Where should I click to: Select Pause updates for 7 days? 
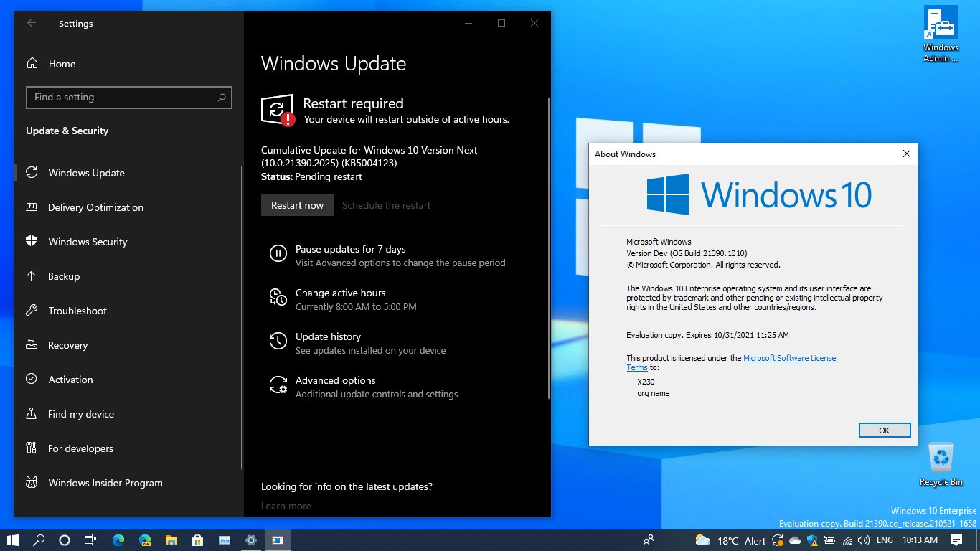tap(351, 249)
